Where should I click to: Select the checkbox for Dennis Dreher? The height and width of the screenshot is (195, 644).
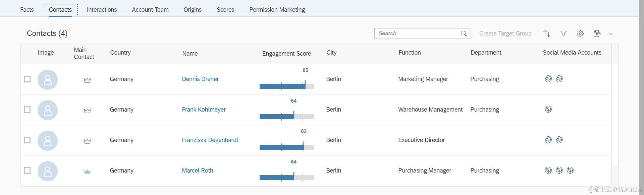[27, 79]
